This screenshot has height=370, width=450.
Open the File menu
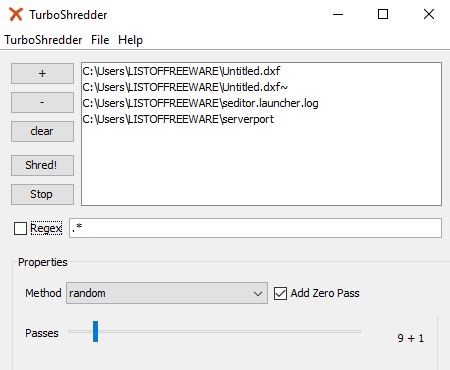100,40
